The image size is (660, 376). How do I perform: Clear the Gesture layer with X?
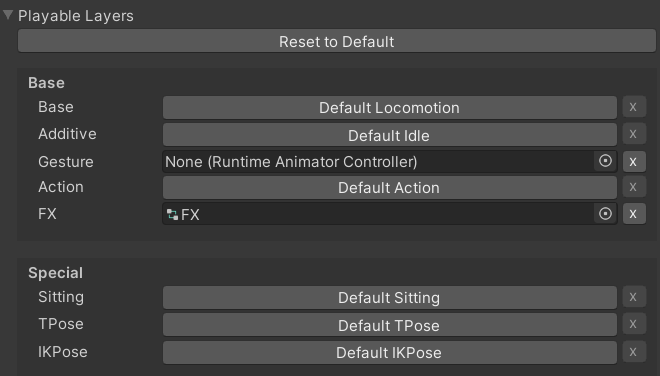[x=634, y=161]
